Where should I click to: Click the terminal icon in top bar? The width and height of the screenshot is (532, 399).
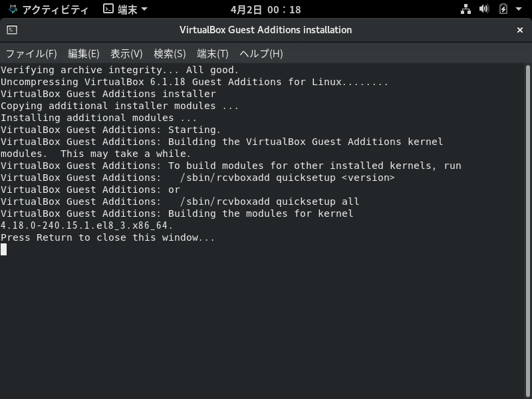point(108,9)
